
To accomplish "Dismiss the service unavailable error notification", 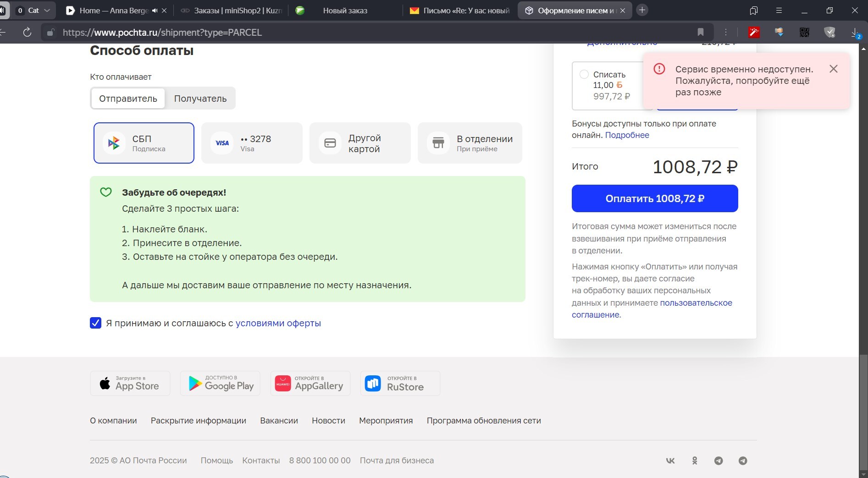I will pyautogui.click(x=833, y=69).
